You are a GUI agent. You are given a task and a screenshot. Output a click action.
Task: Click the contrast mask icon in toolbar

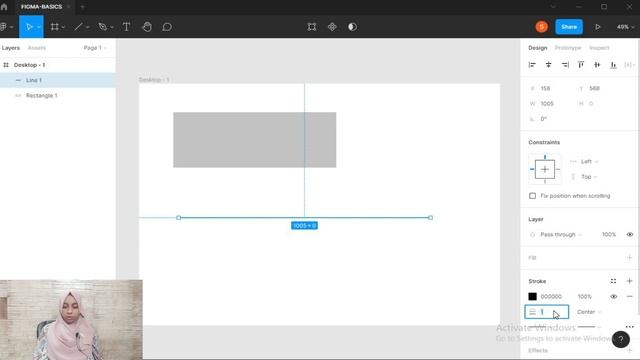(352, 27)
